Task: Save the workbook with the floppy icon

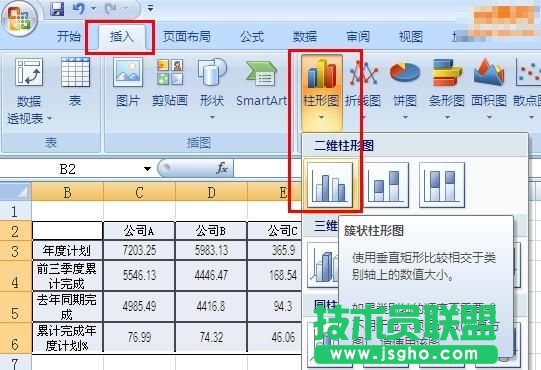Action: [x=57, y=8]
